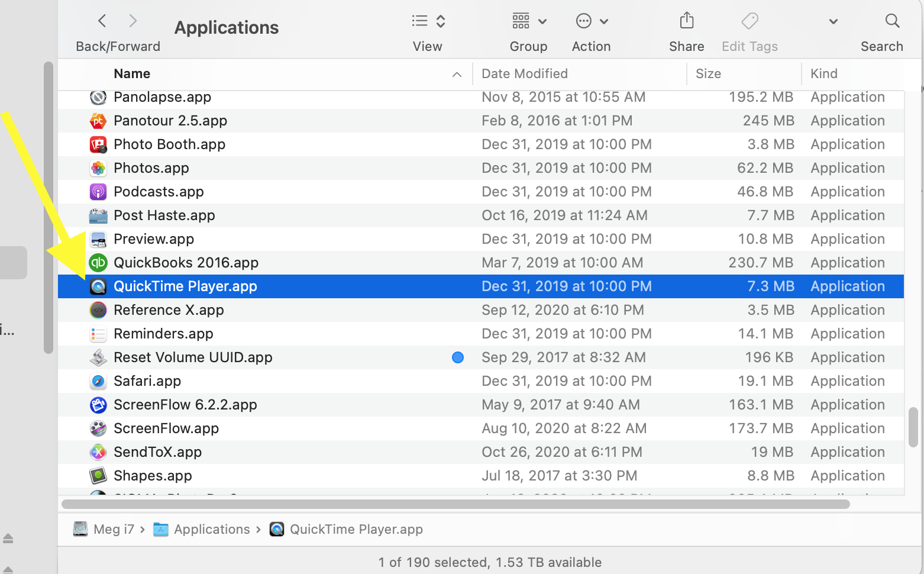Click the Edit Tags toolbar icon
924x574 pixels.
coord(749,21)
